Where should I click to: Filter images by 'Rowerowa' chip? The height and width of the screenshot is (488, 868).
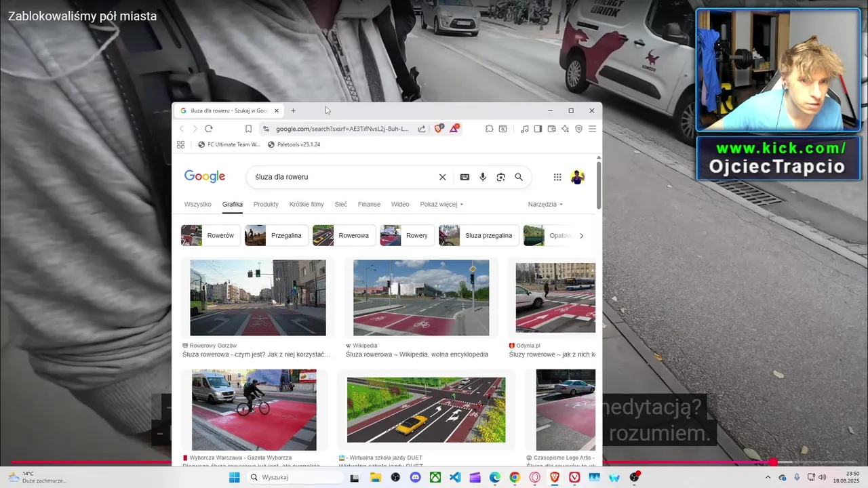tap(344, 235)
